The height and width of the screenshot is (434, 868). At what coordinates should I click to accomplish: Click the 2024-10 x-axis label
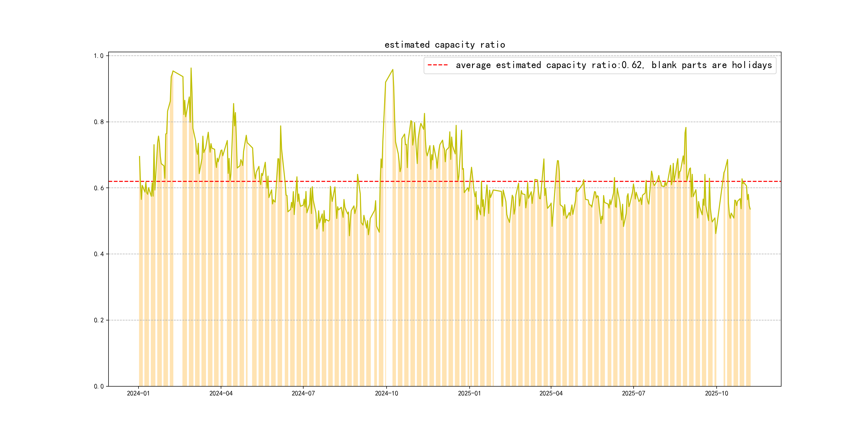click(387, 393)
